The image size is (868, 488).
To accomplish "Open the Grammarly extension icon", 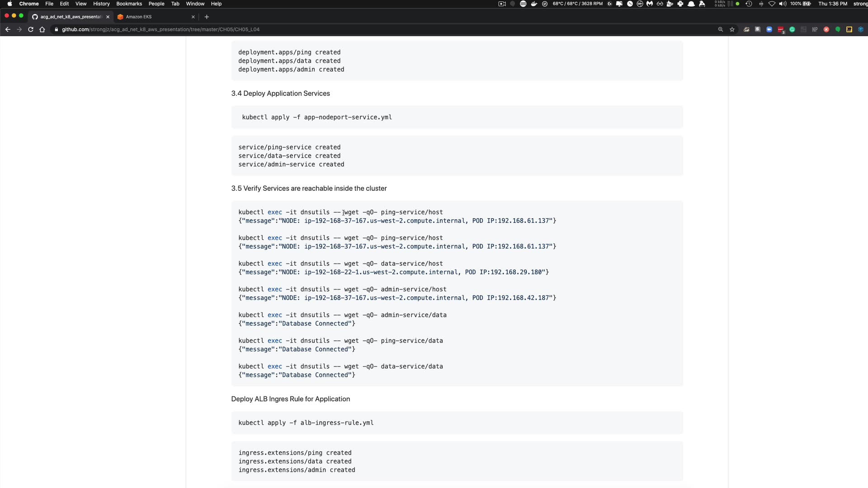I will 792,29.
